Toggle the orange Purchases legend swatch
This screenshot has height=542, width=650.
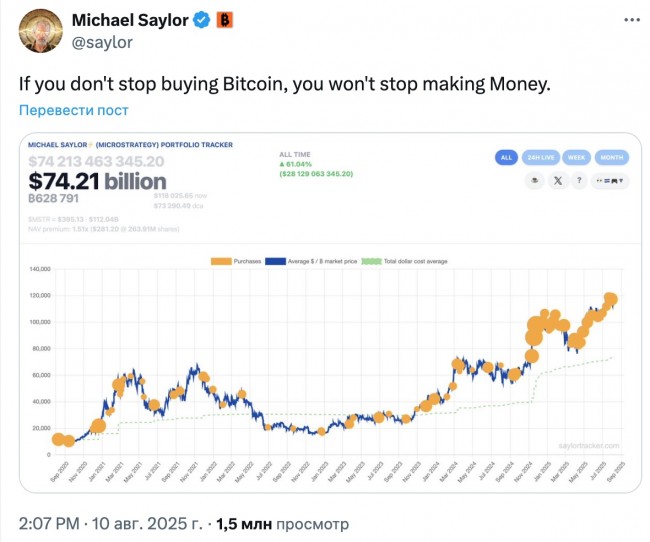coord(221,261)
